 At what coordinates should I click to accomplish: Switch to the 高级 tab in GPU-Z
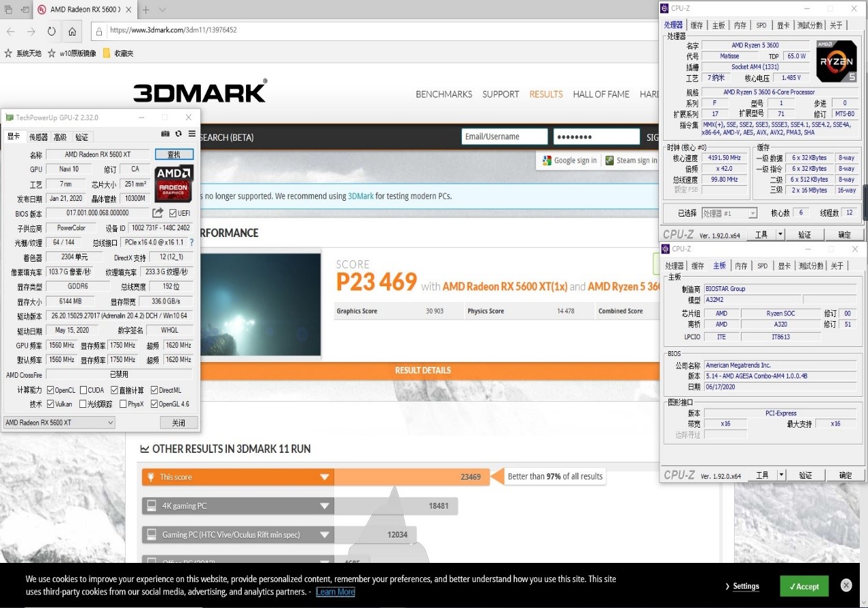[60, 137]
